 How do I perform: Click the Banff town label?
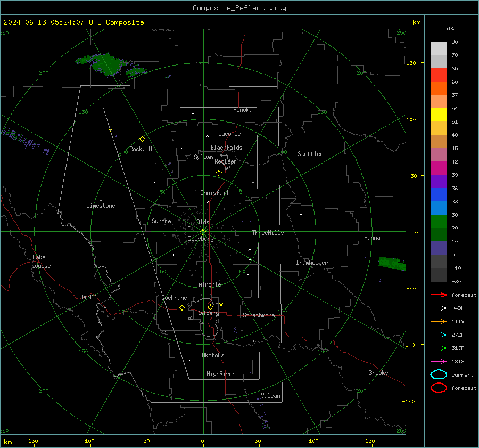coord(88,297)
